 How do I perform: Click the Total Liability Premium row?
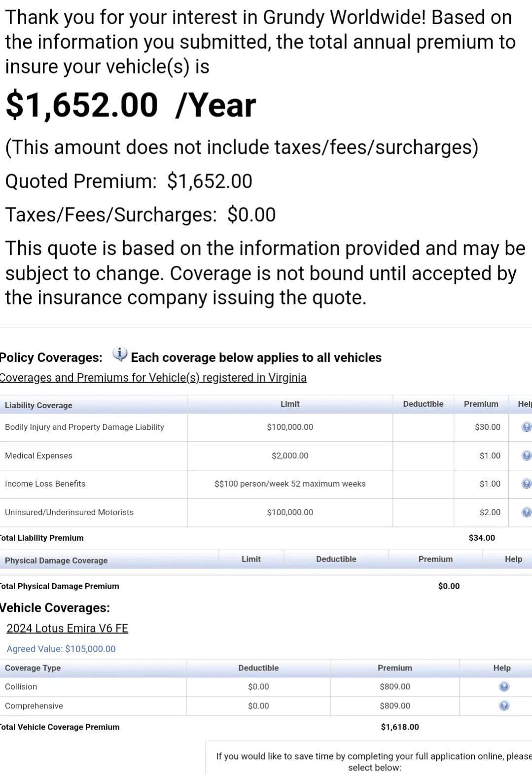(x=42, y=537)
